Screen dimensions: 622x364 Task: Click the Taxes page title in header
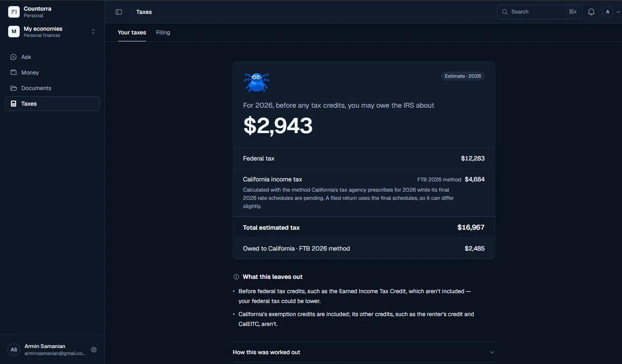click(144, 12)
